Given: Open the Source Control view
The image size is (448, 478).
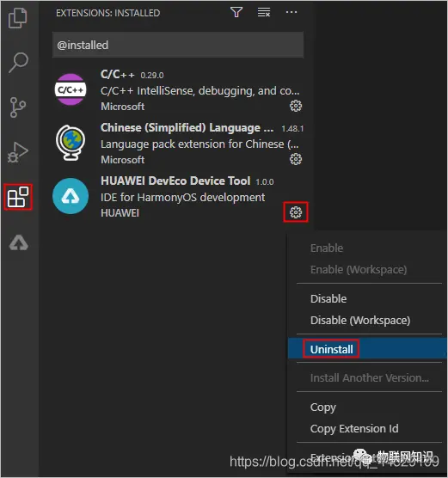Looking at the screenshot, I should tap(18, 107).
